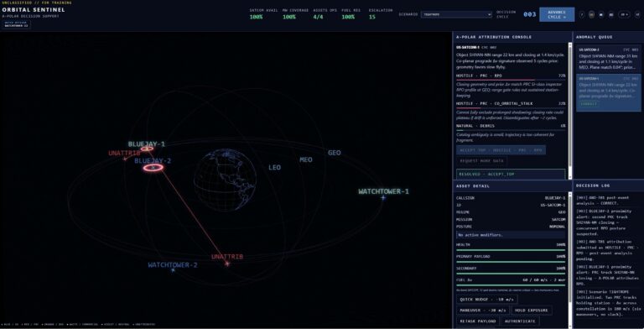Image resolution: width=644 pixels, height=329 pixels.
Task: Click the Secondary payload progress bar
Action: click(x=511, y=274)
